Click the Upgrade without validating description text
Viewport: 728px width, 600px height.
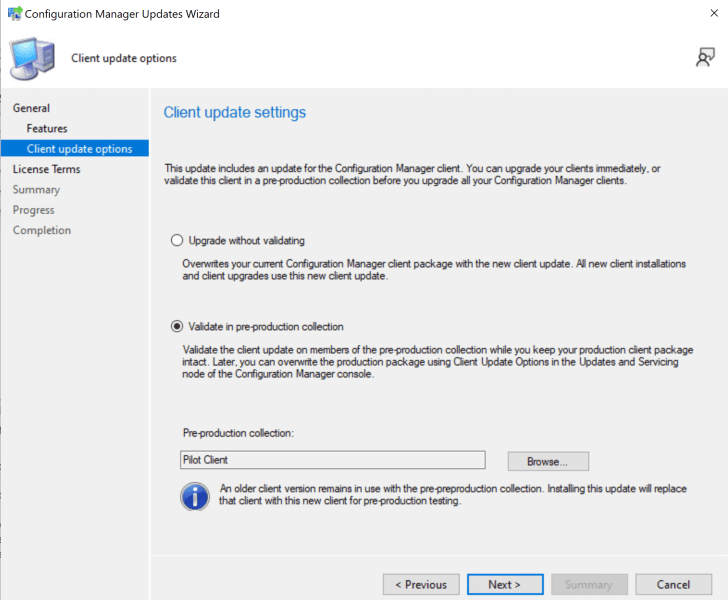point(434,270)
